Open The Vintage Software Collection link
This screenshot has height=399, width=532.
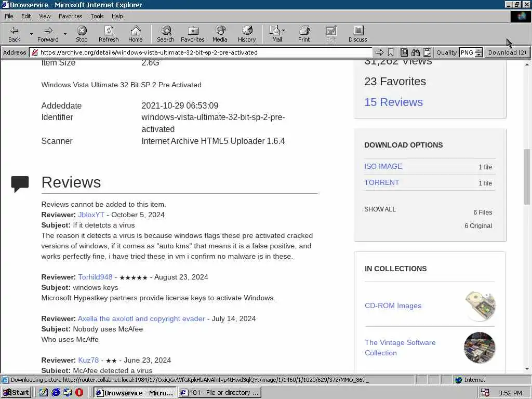pos(400,348)
